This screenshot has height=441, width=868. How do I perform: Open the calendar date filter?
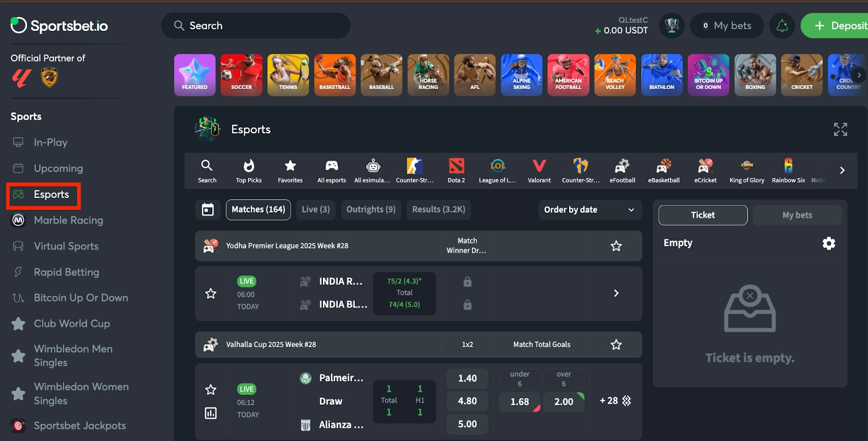coord(208,209)
